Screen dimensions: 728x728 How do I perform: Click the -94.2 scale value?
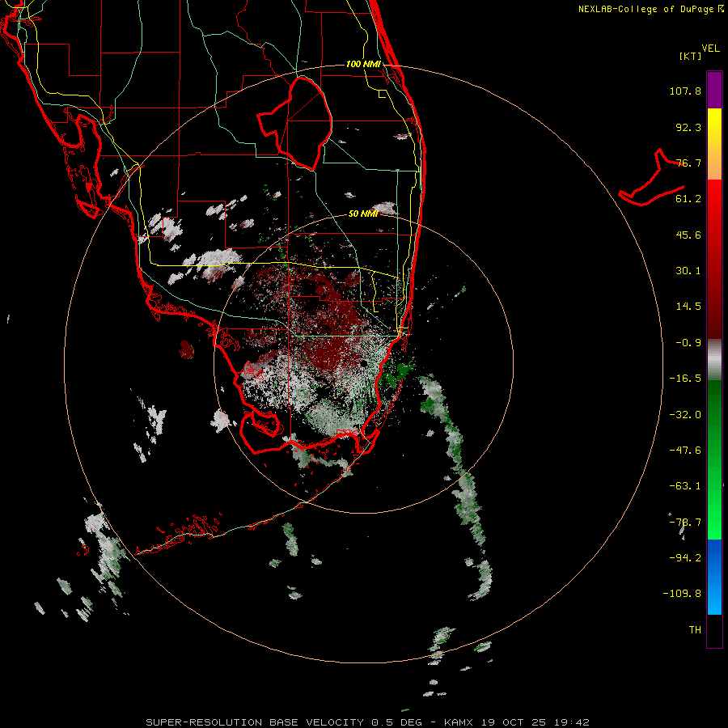pos(685,558)
